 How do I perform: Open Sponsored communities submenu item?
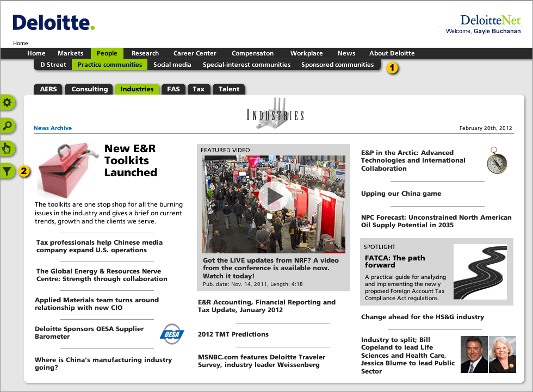coord(337,65)
